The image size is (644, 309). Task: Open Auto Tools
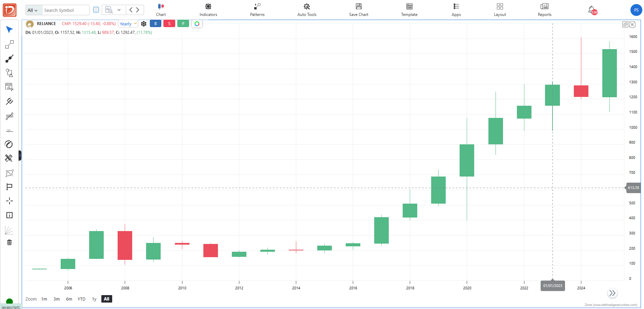click(307, 10)
